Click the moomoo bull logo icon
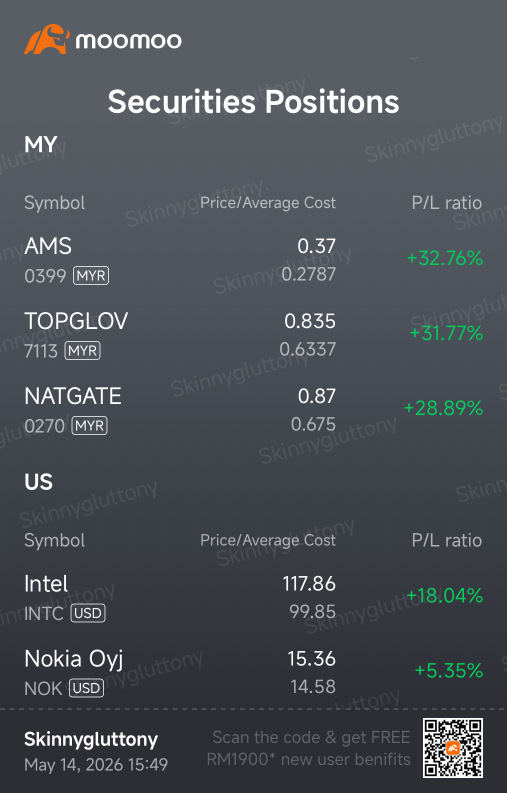507x793 pixels. [47, 39]
